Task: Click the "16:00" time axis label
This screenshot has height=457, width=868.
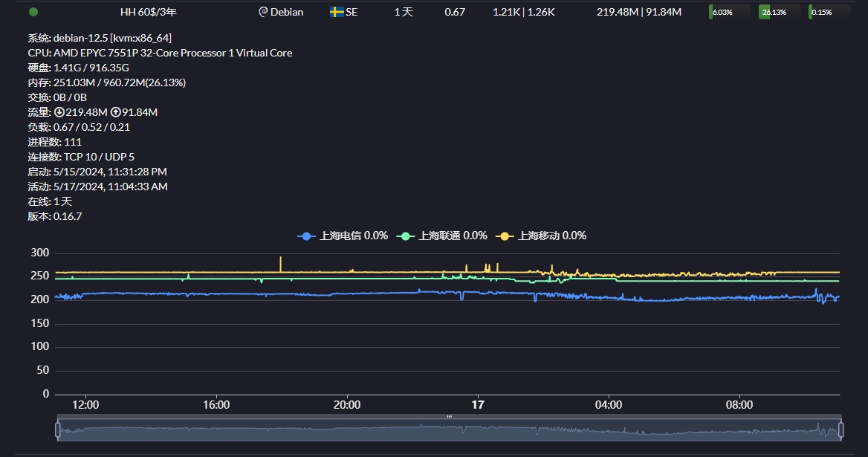Action: pos(216,405)
